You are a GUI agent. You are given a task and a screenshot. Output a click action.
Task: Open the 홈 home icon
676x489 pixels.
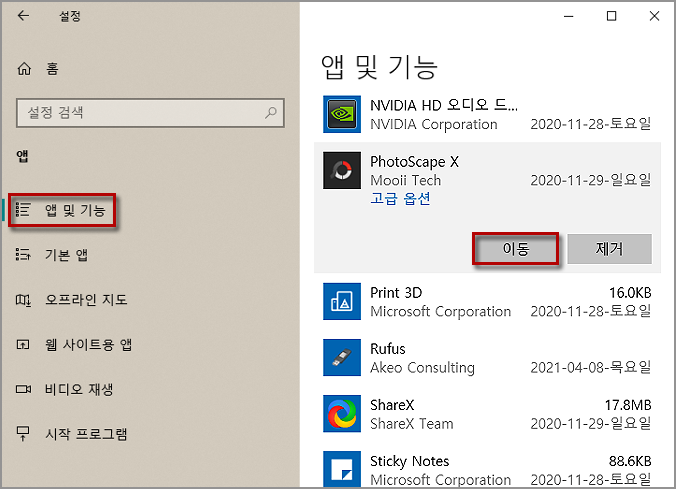point(24,69)
